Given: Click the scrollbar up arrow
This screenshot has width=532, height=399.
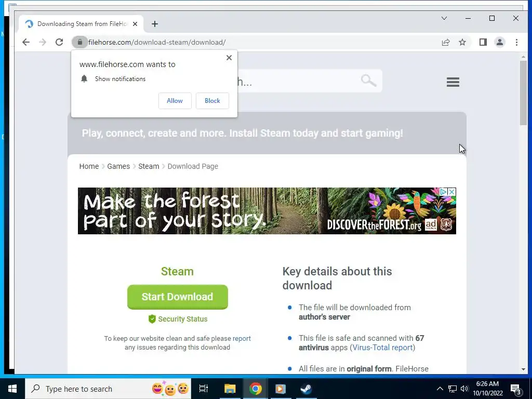Looking at the screenshot, I should [524, 57].
